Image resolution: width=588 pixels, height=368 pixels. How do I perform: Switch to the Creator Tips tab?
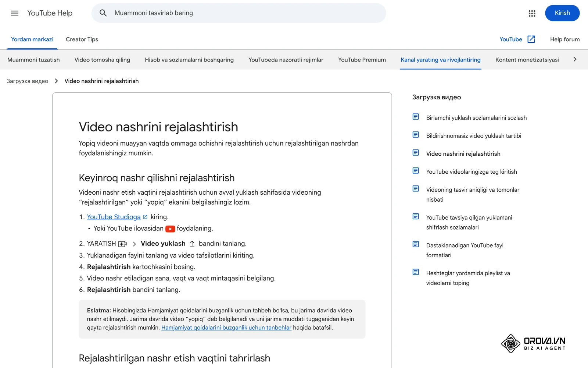point(82,39)
